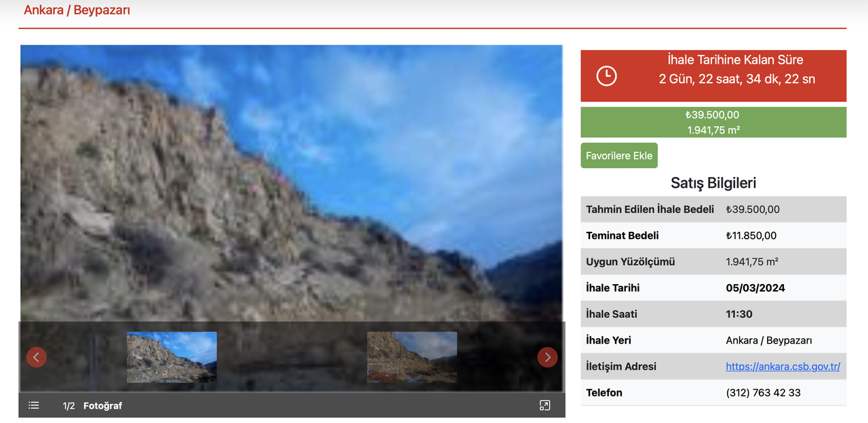Click the Ankara / Beypazarı location value

coord(768,340)
